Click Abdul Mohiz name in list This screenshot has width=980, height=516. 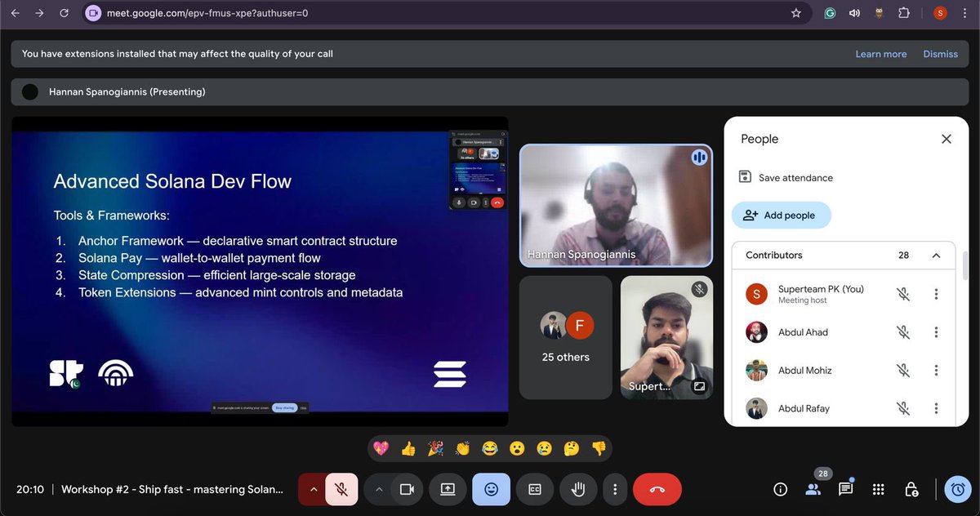coord(804,370)
